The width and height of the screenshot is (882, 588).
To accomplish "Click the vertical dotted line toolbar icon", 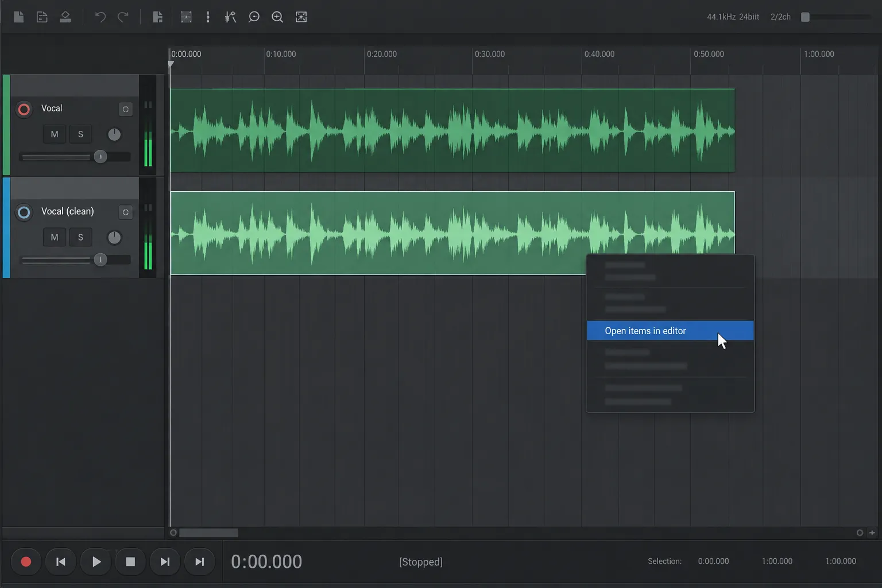I will [208, 17].
